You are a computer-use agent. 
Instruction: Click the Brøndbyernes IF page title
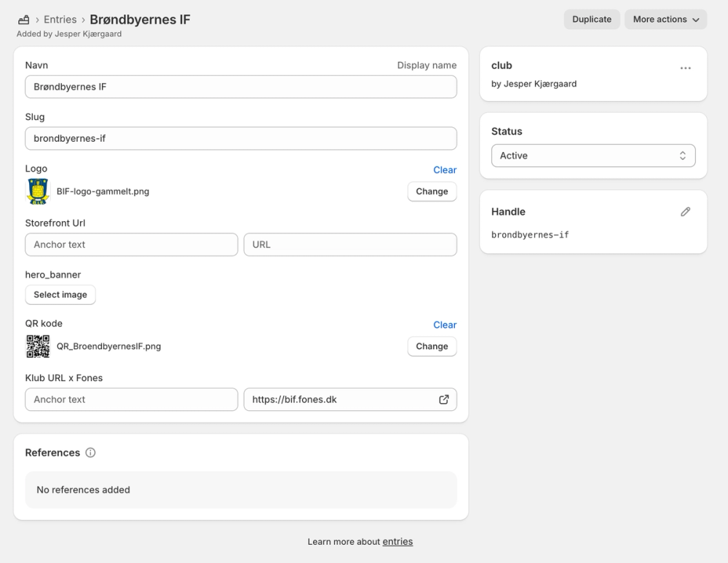tap(140, 20)
